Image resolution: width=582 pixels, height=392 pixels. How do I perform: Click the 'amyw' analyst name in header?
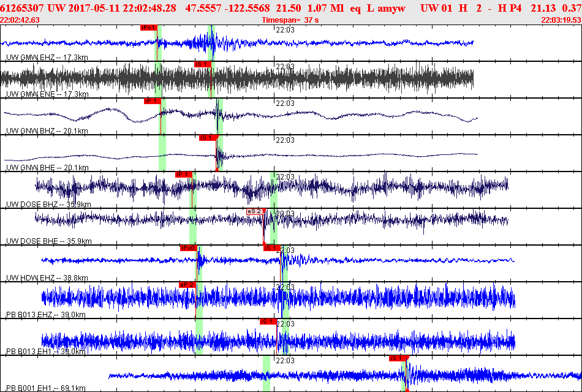pyautogui.click(x=391, y=8)
